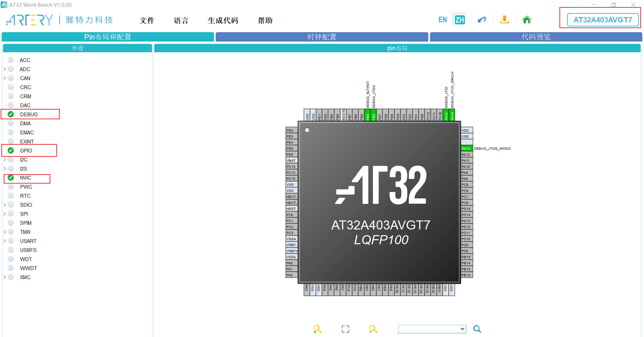Click the blue pin search icon
The image size is (644, 337).
point(477,329)
